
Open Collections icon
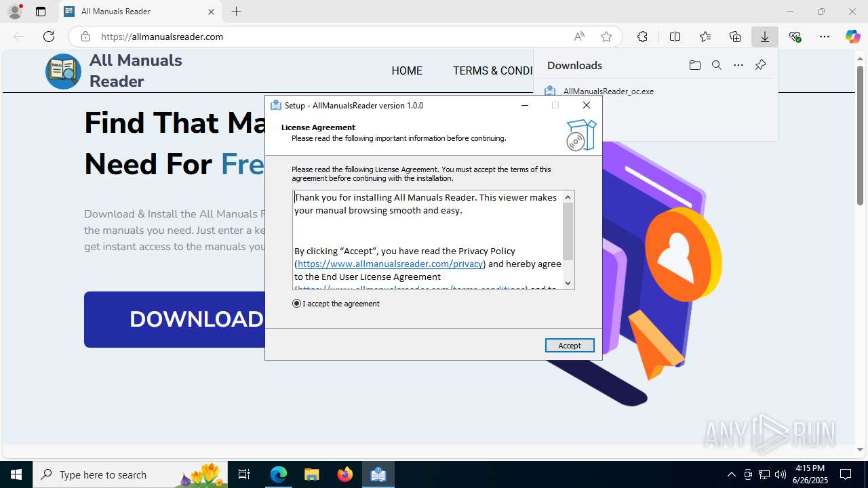click(x=735, y=37)
